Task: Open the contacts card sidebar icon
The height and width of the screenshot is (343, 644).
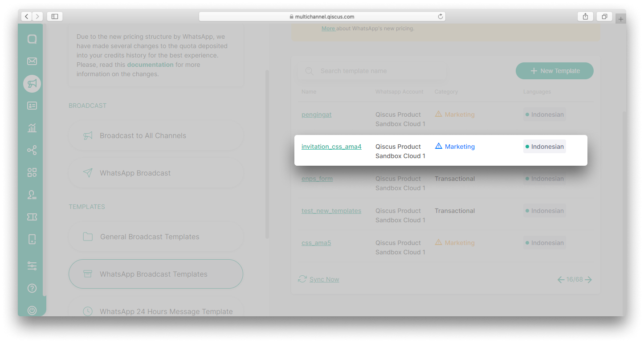Action: (32, 106)
